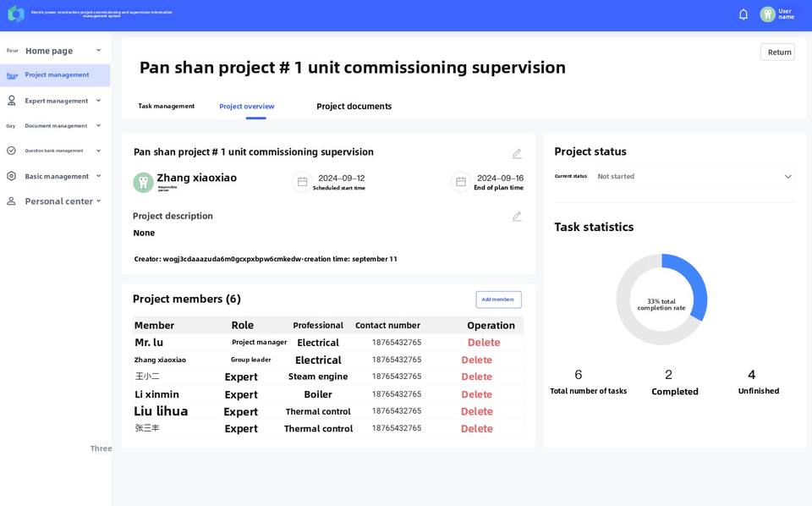Click the app logo in the top-left header
The width and height of the screenshot is (812, 506).
pos(16,14)
